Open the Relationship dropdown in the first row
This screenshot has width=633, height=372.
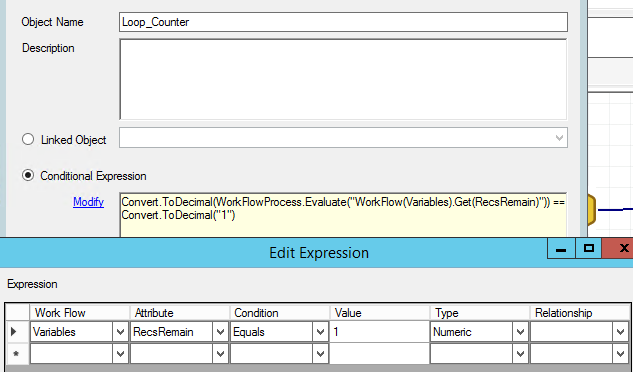coord(621,332)
